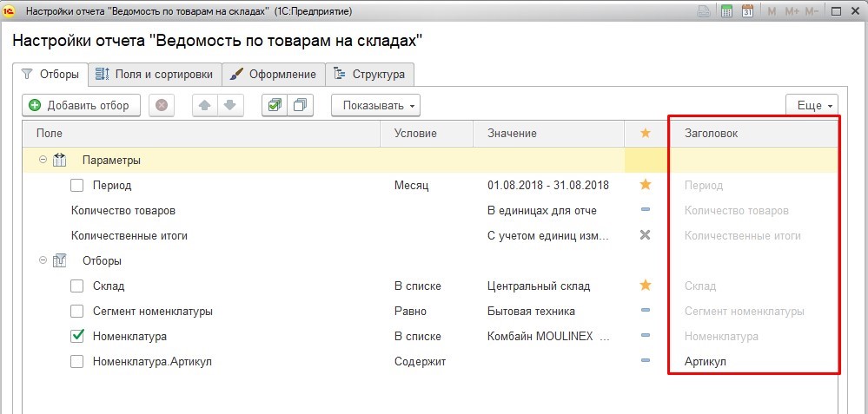Collapse the Параметры group
Screen dimensions: 868x414
(x=43, y=160)
